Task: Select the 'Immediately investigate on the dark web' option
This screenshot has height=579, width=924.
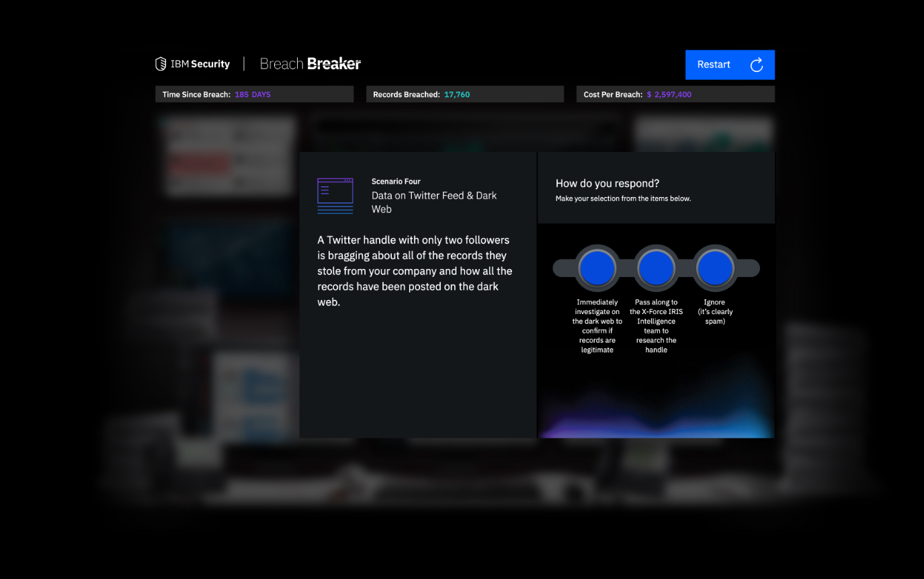Action: (x=597, y=268)
